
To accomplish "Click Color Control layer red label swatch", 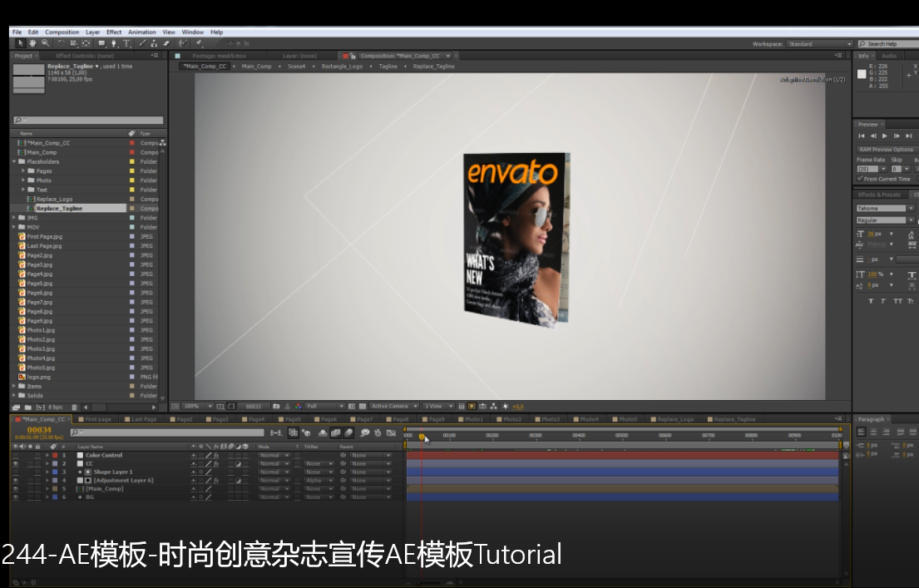I will pos(55,456).
